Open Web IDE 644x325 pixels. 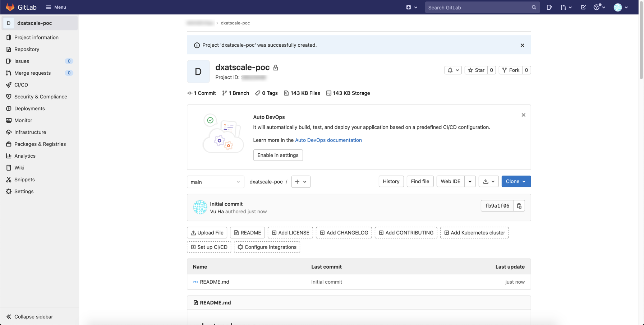point(450,181)
